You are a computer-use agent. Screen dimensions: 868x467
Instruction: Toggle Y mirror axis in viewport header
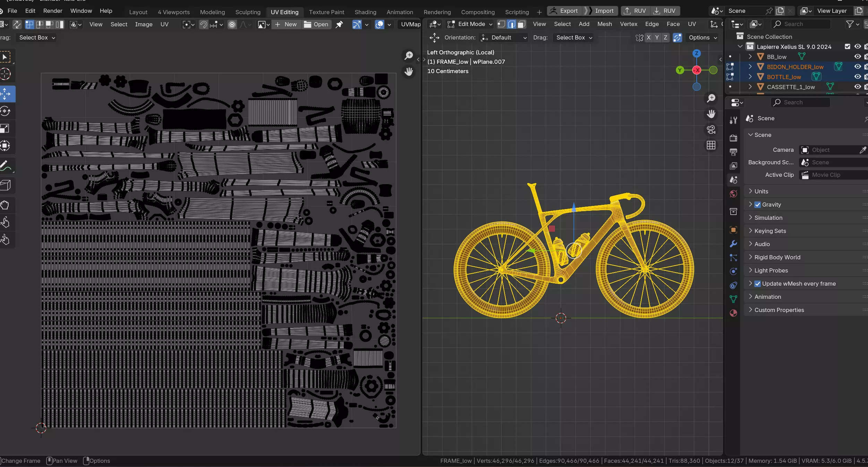coord(657,37)
